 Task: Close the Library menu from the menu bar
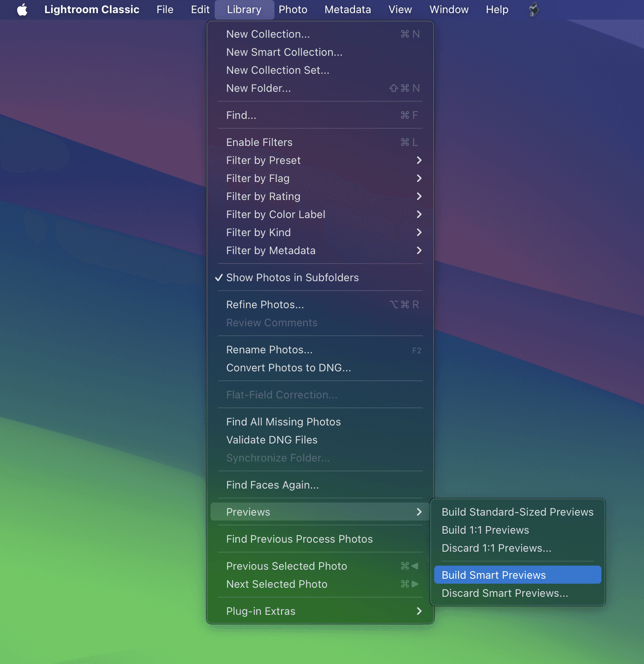(x=244, y=9)
